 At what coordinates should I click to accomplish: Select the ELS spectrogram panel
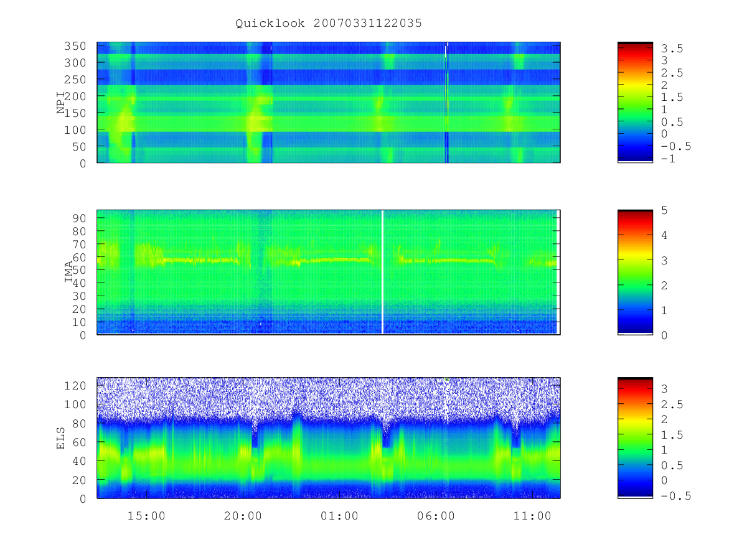pos(329,438)
